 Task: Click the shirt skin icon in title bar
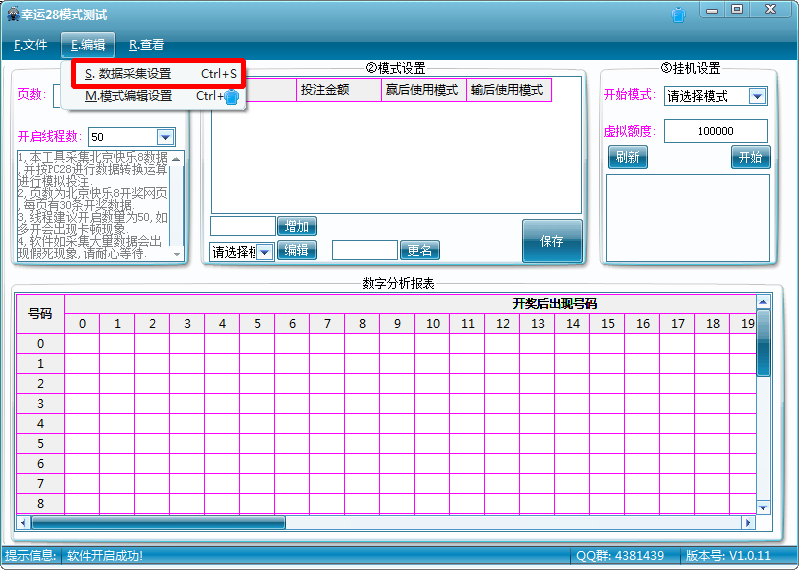pyautogui.click(x=678, y=14)
